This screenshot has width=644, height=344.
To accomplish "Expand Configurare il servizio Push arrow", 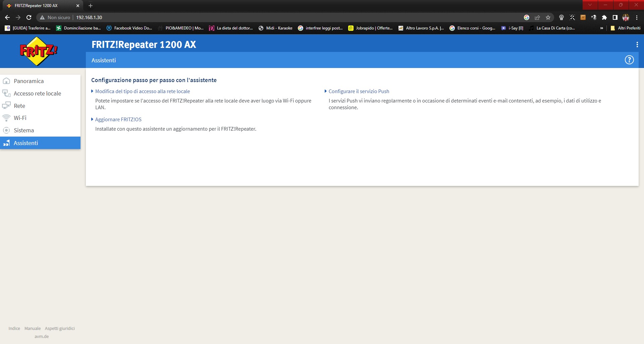I will 326,91.
